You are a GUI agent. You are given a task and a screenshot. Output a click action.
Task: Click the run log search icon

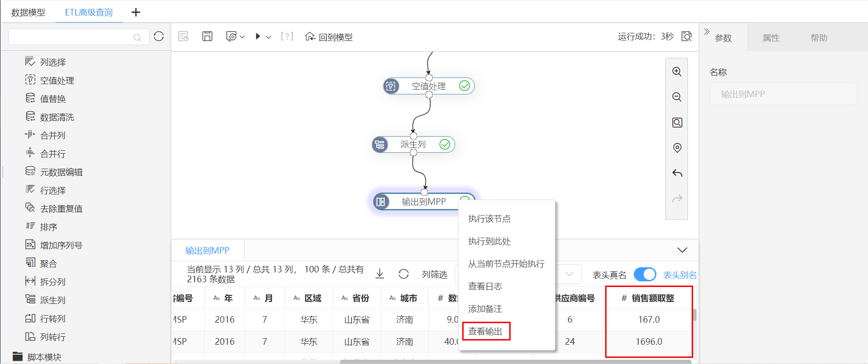[687, 36]
